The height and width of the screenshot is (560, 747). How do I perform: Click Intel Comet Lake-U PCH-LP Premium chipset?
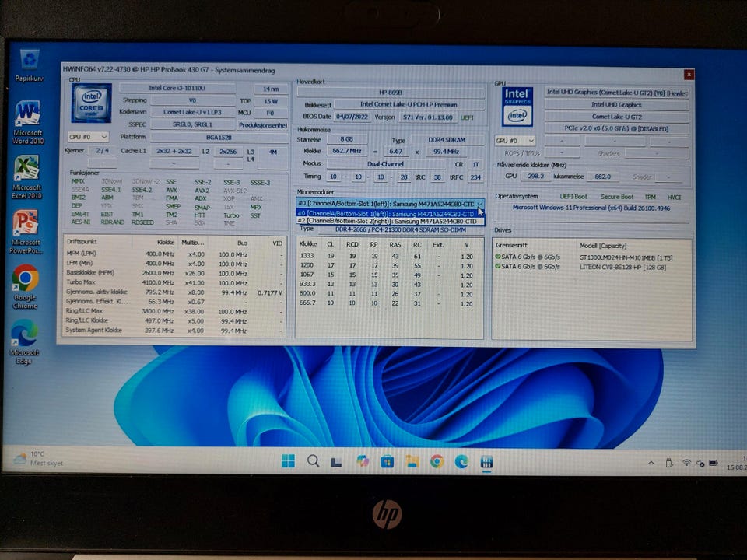tap(409, 104)
